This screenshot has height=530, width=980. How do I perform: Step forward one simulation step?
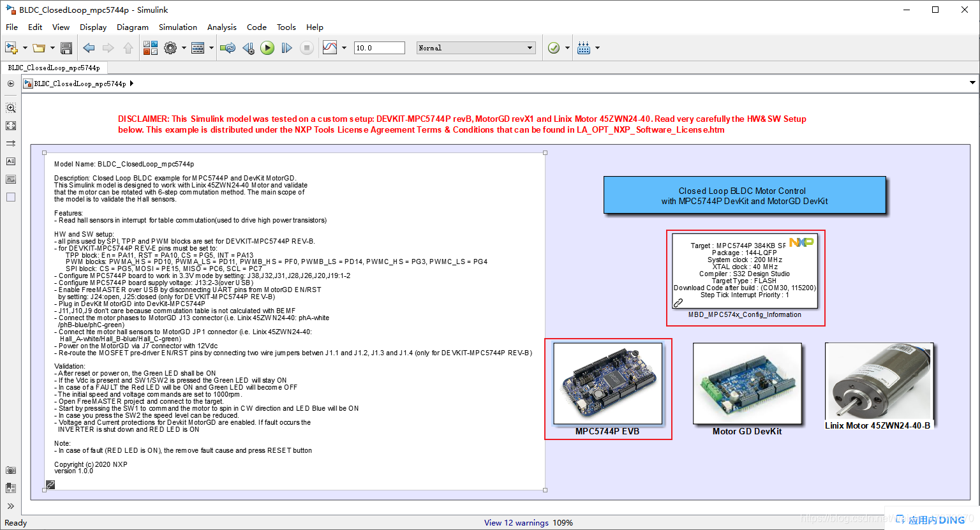[286, 47]
